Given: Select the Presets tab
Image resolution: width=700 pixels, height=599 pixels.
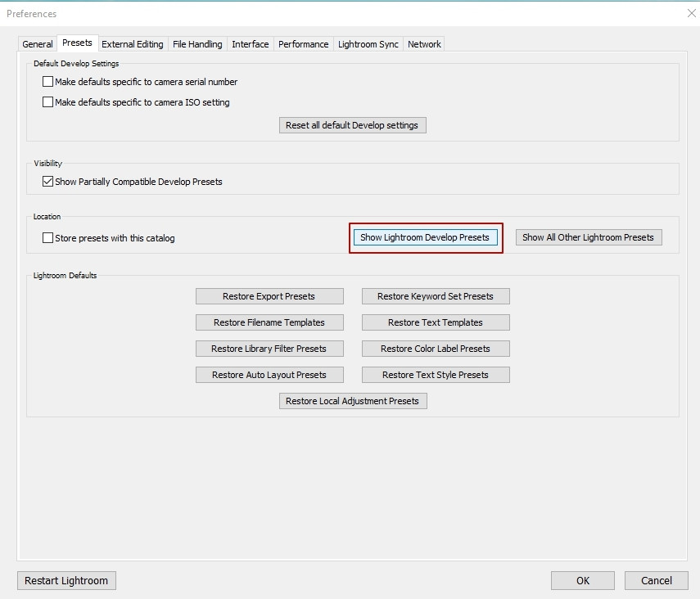Looking at the screenshot, I should tap(79, 43).
